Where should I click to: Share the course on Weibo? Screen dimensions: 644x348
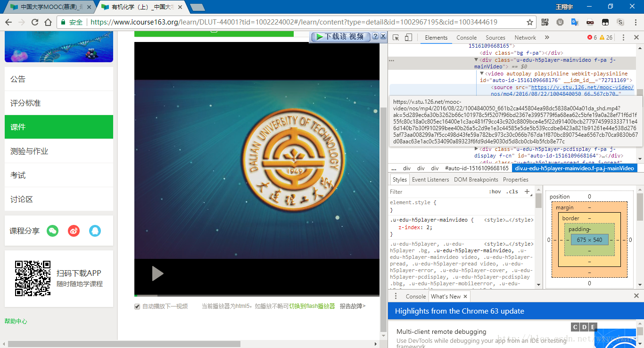point(74,231)
